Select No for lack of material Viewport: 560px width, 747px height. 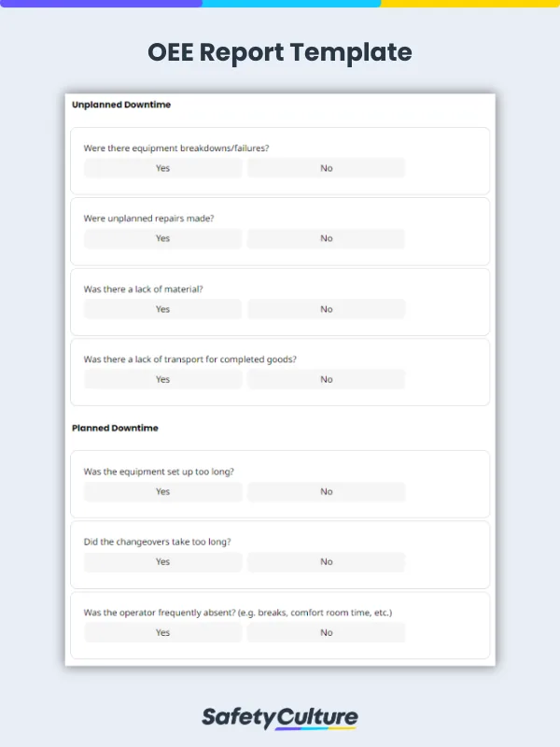coord(326,309)
